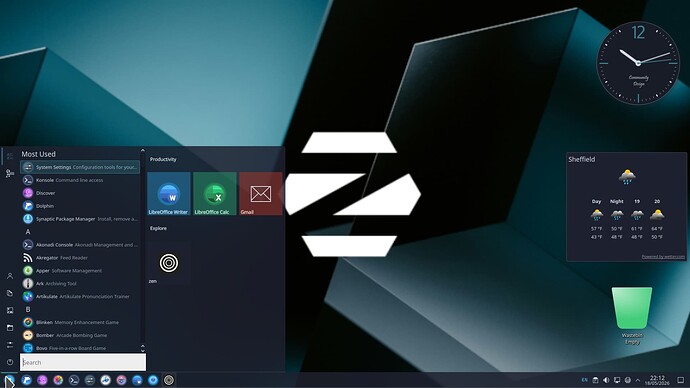Click the application launcher button on taskbar
This screenshot has width=690, height=388.
point(9,380)
